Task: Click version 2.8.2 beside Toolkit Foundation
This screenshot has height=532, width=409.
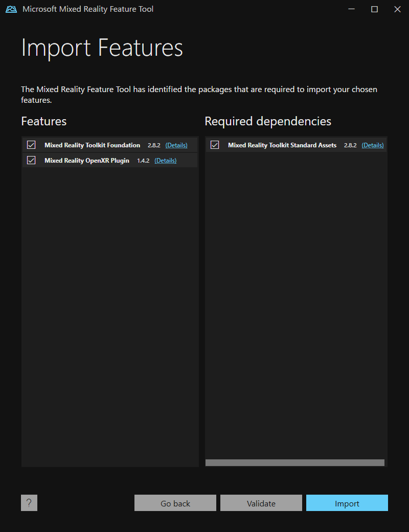Action: coord(154,145)
